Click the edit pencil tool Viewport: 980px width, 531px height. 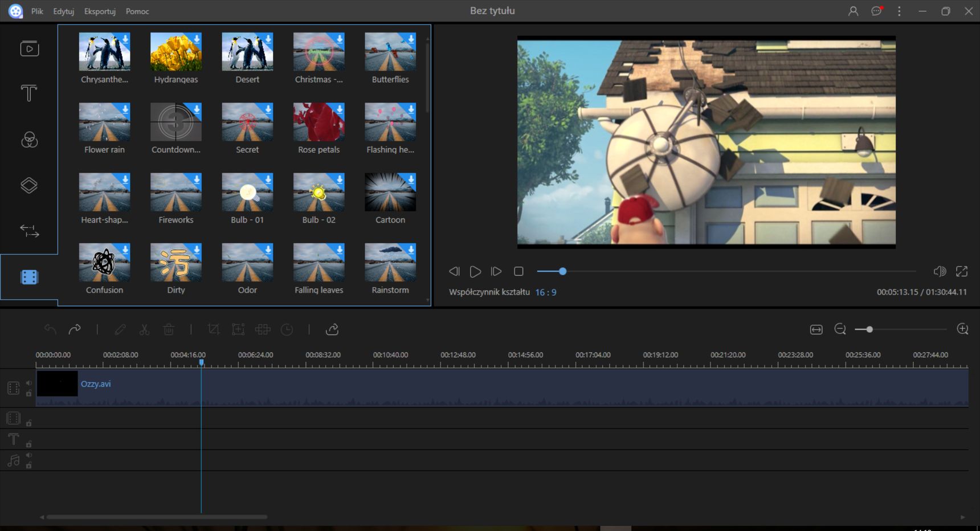point(120,329)
